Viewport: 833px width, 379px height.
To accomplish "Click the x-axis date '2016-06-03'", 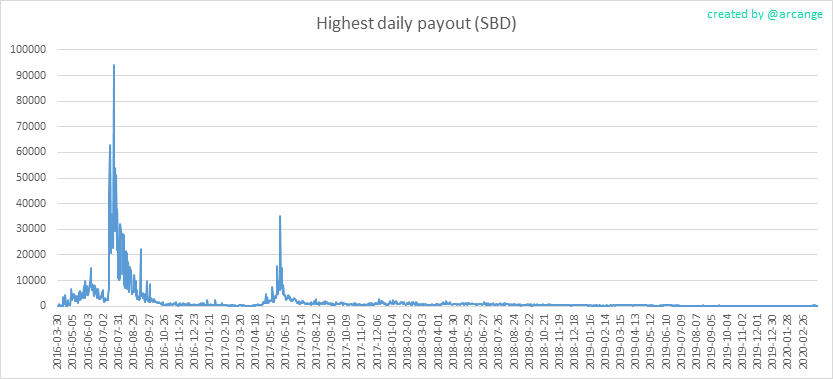I will click(x=88, y=341).
